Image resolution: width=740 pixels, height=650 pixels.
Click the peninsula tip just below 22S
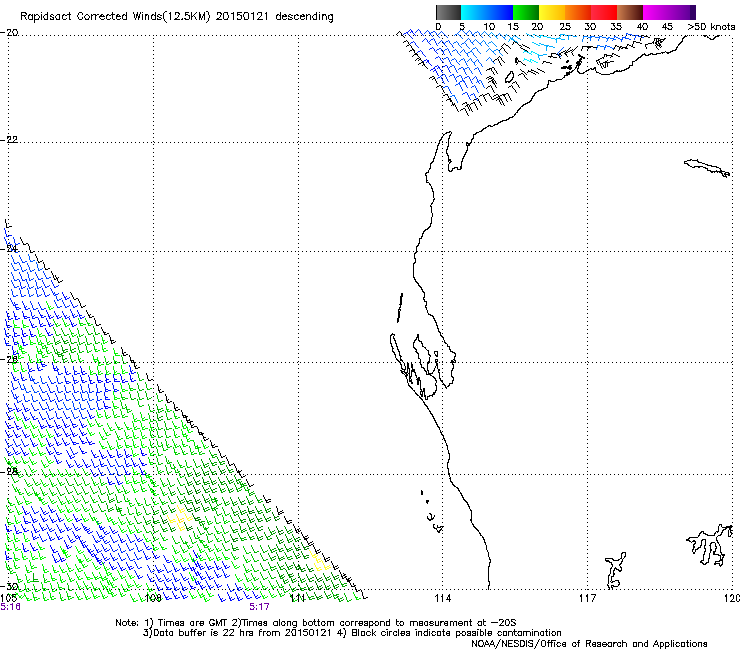click(x=453, y=151)
